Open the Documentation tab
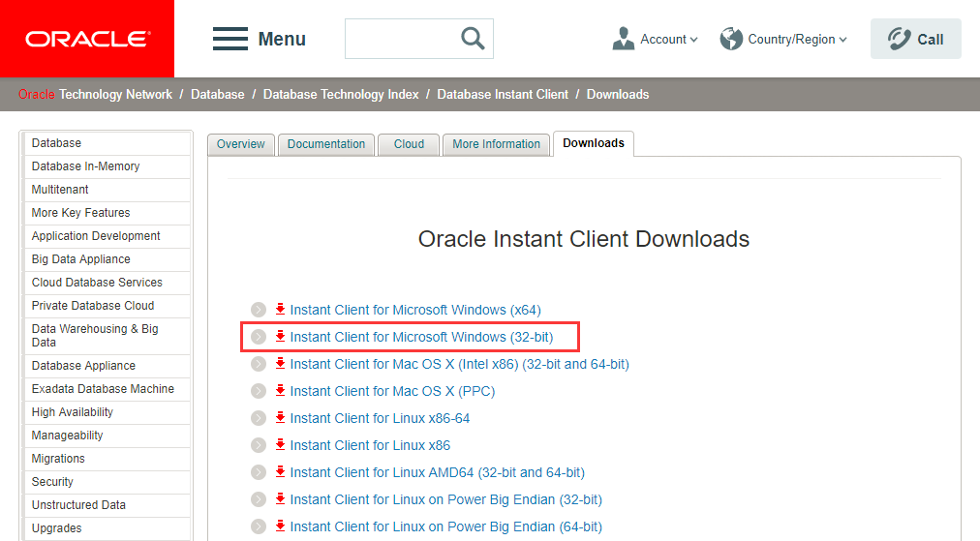 [x=326, y=144]
